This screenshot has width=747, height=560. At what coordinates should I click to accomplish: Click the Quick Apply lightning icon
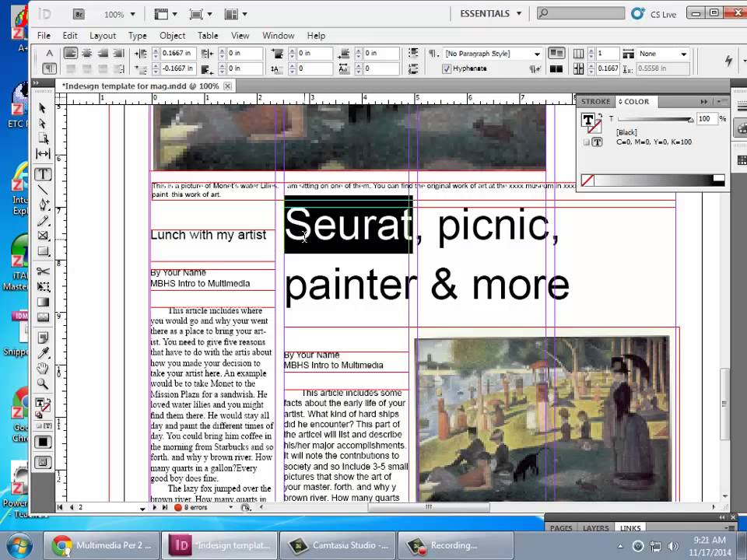728,61
